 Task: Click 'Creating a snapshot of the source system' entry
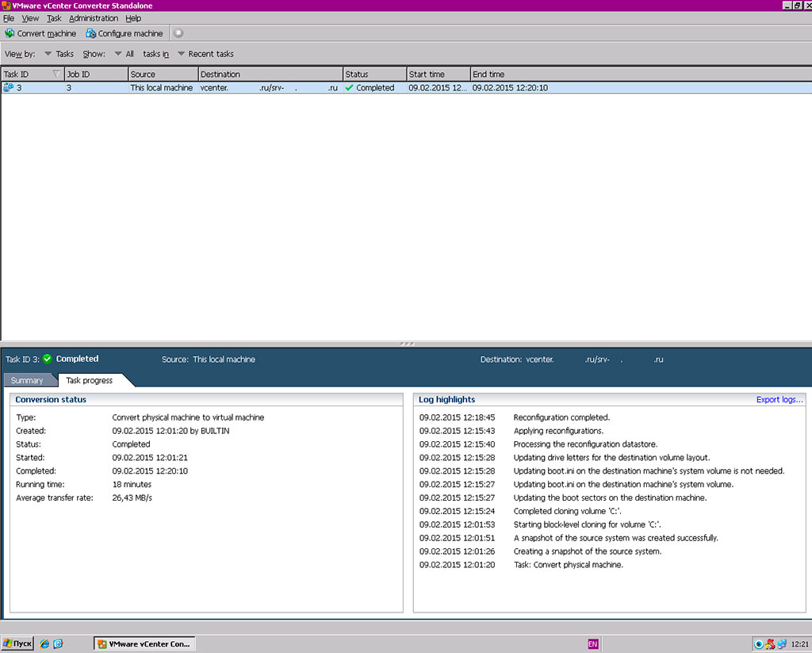(588, 551)
